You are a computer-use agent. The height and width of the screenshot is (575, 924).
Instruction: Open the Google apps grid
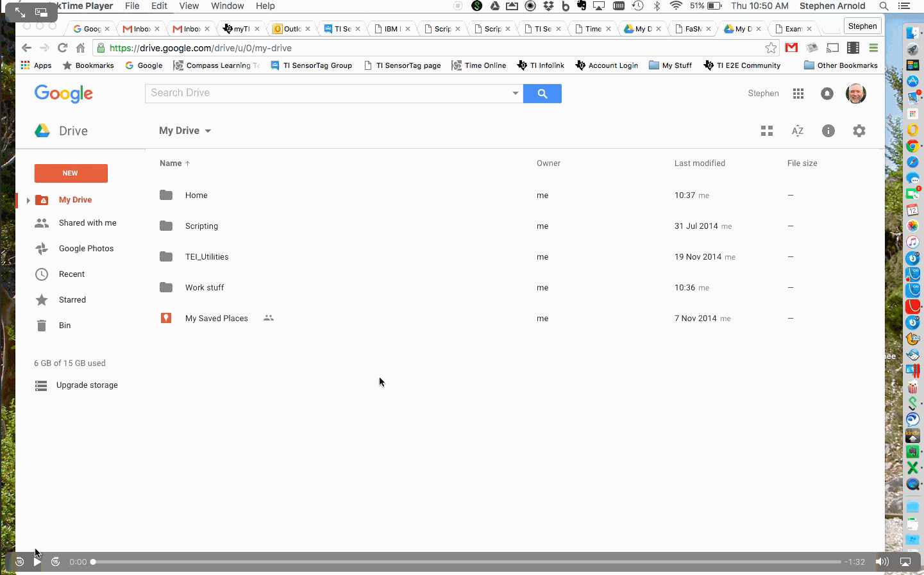coord(798,94)
